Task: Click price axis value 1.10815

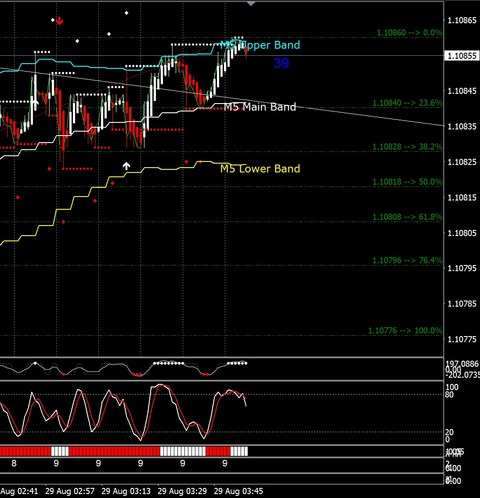Action: click(462, 197)
